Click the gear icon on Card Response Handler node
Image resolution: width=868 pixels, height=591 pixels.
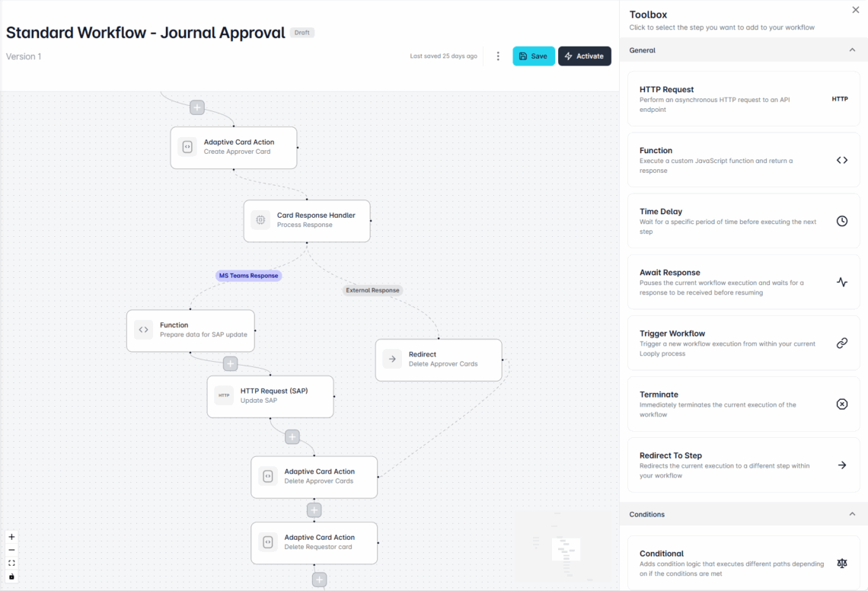click(x=259, y=221)
